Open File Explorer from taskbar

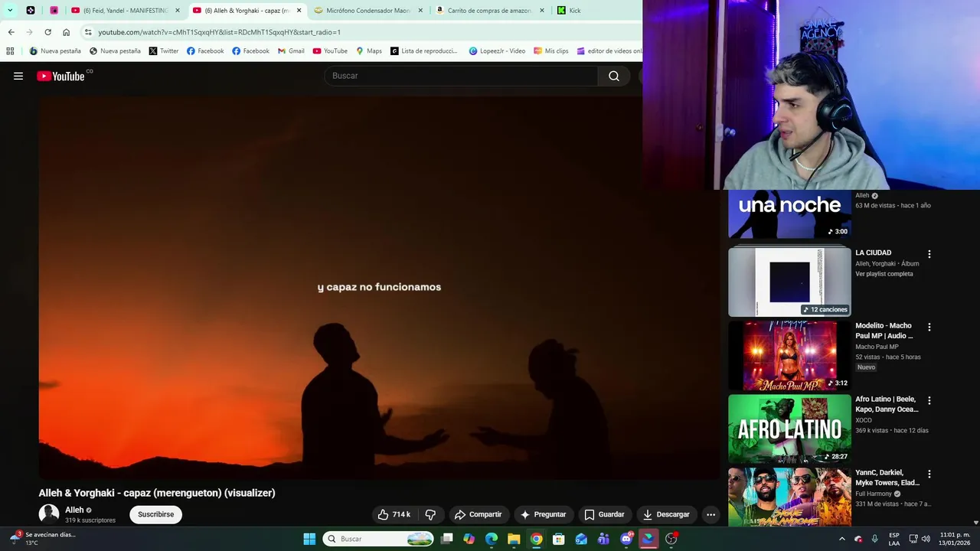tap(514, 539)
